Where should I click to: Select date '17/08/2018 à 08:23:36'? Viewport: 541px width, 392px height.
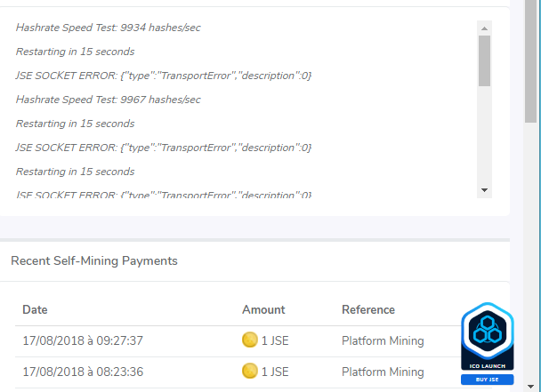83,372
